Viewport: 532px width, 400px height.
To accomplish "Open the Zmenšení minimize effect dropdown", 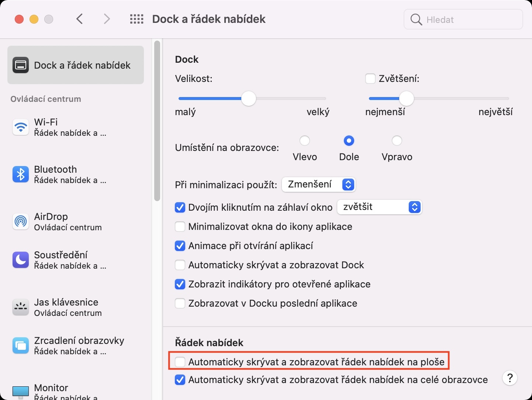I will coord(318,185).
